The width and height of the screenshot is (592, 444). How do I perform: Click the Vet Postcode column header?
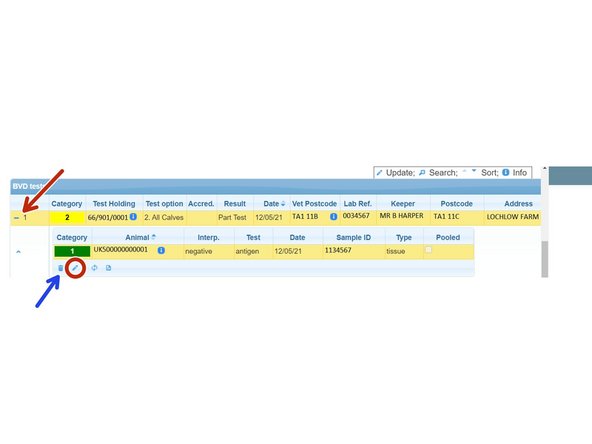coord(314,204)
